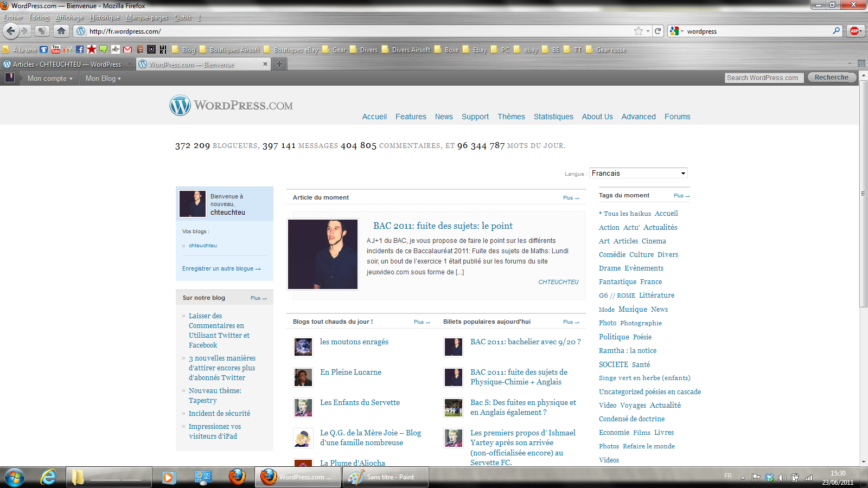
Task: Open the Thèmes navigation link
Action: [511, 117]
